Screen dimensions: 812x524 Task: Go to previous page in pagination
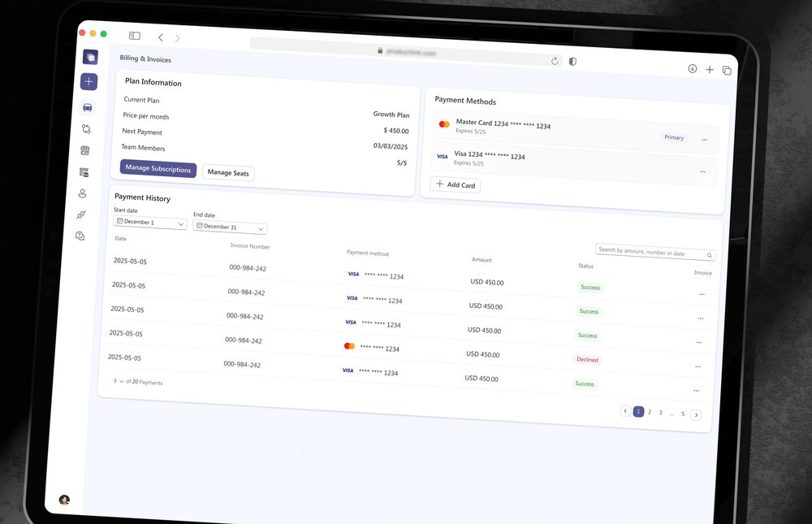(625, 410)
